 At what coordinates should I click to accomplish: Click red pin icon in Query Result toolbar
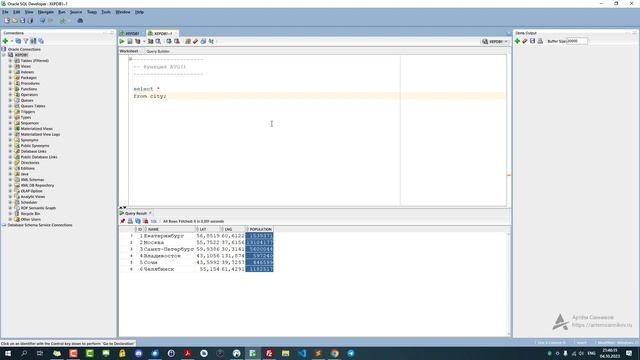(x=122, y=221)
